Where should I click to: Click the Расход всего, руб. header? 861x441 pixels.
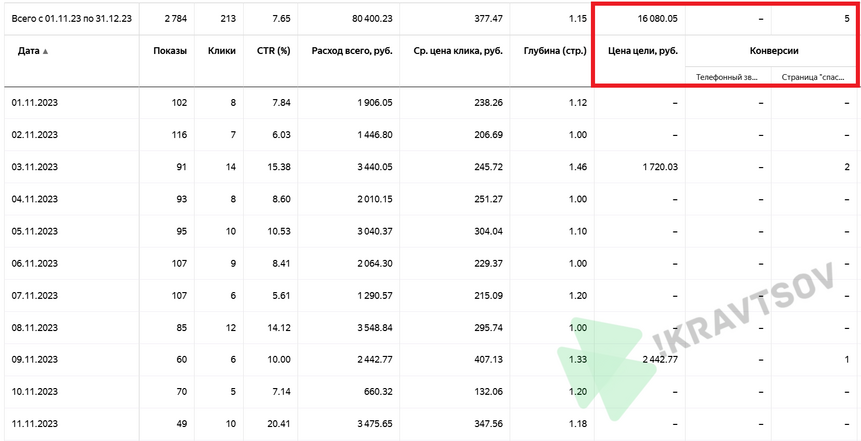tap(352, 51)
